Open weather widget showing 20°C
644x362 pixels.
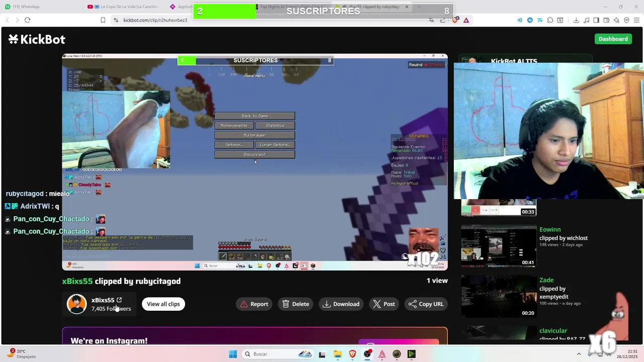(x=21, y=354)
